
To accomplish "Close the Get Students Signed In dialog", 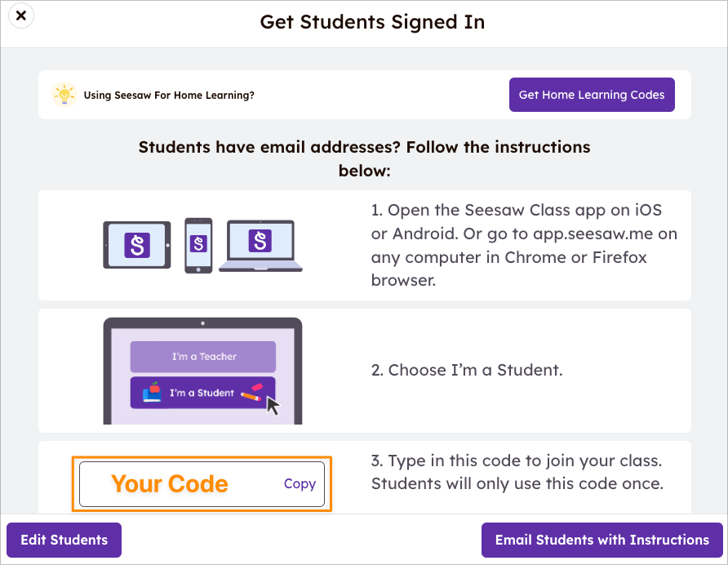I will pos(20,15).
